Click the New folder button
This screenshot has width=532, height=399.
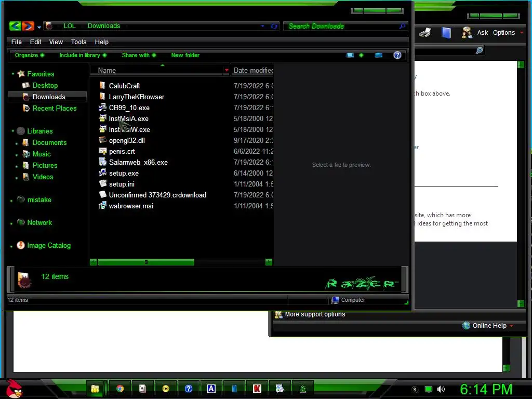[185, 55]
